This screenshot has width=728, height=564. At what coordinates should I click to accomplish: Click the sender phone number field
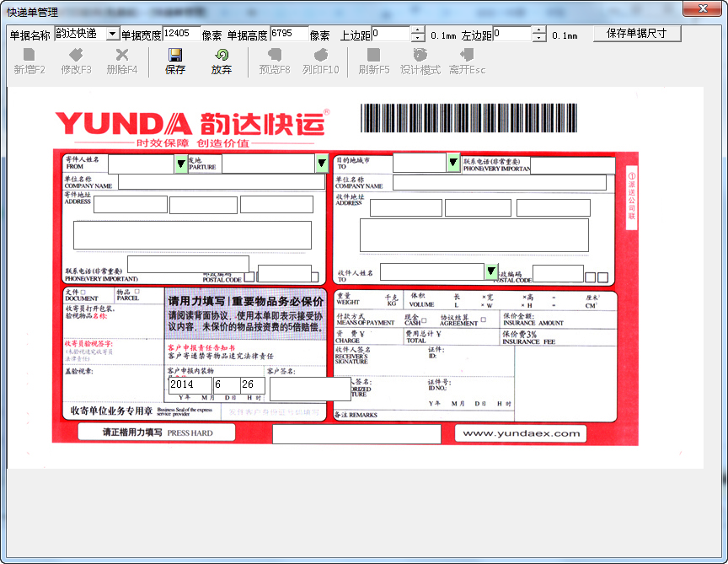pos(188,264)
